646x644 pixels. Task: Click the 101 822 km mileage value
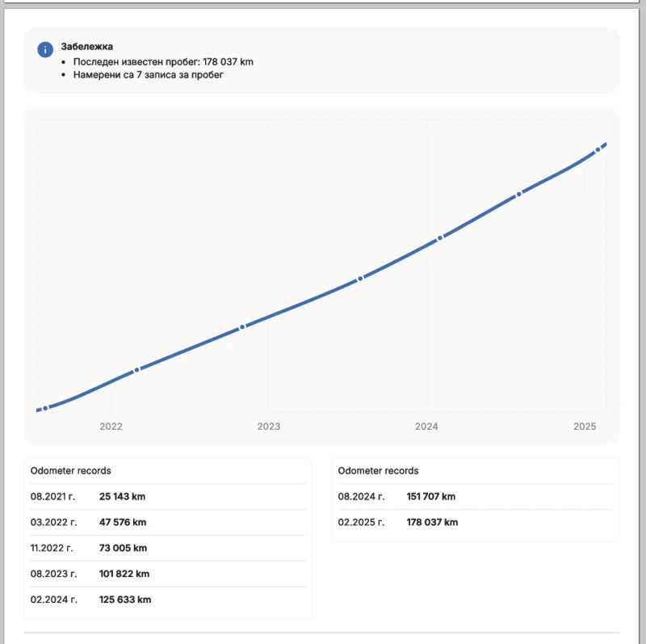pyautogui.click(x=124, y=575)
